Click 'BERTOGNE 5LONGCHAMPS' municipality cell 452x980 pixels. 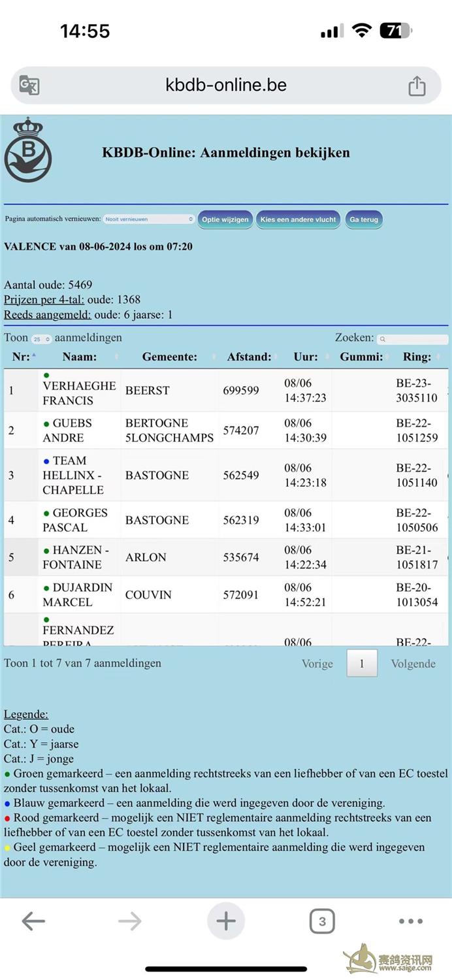tap(169, 431)
